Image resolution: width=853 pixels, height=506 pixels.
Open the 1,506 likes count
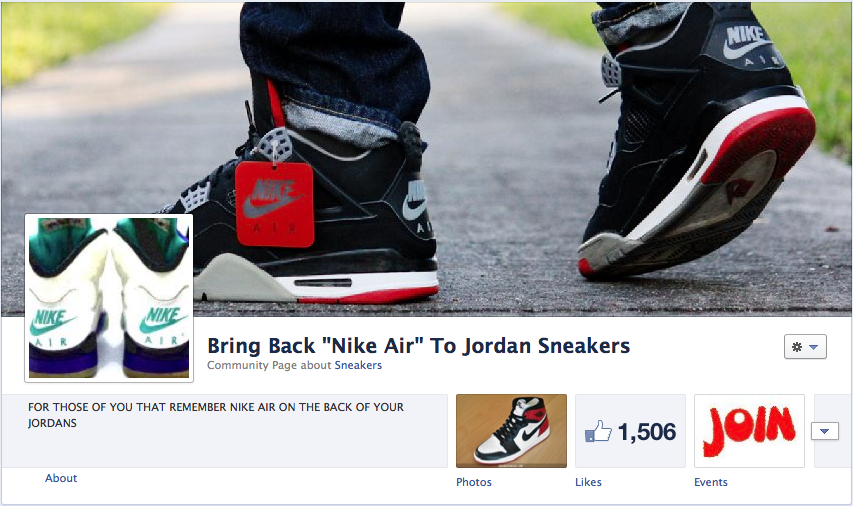click(647, 432)
